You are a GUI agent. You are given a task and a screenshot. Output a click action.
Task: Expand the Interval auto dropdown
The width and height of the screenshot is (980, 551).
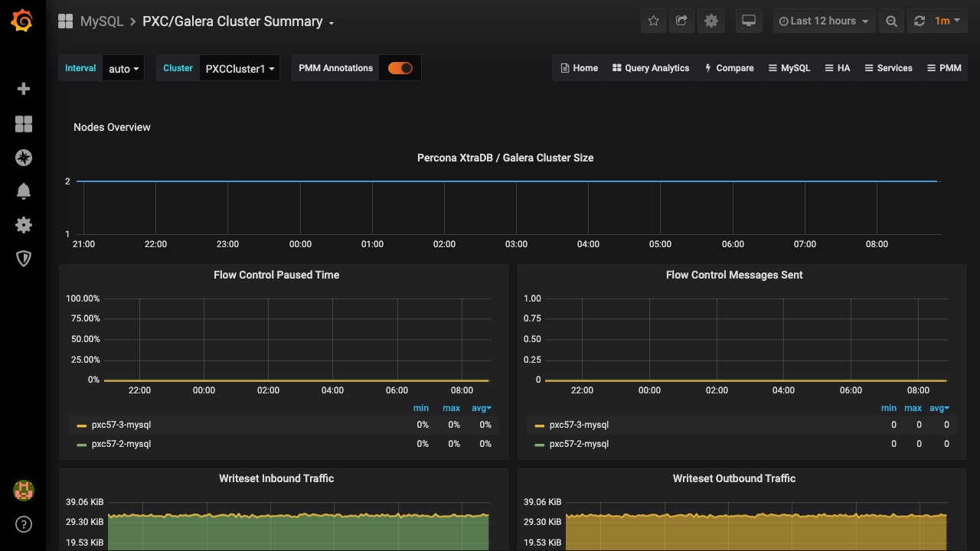(123, 69)
